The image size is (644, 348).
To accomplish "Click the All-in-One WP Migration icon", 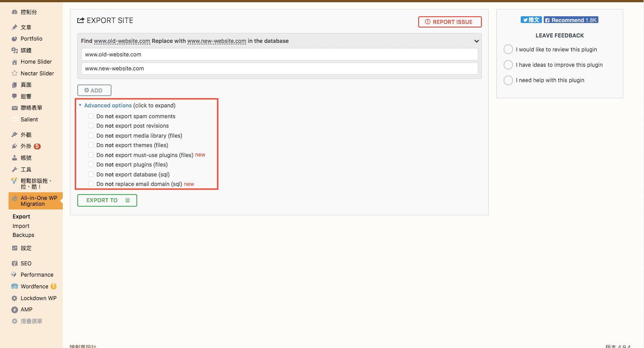I will click(x=14, y=199).
